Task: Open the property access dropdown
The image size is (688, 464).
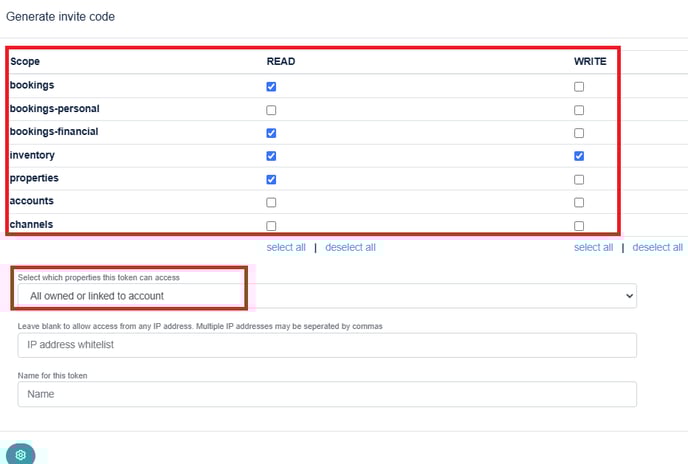Action: pyautogui.click(x=327, y=296)
